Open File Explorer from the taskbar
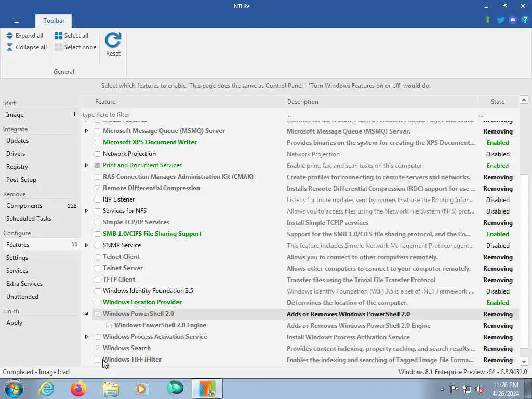 (111, 389)
